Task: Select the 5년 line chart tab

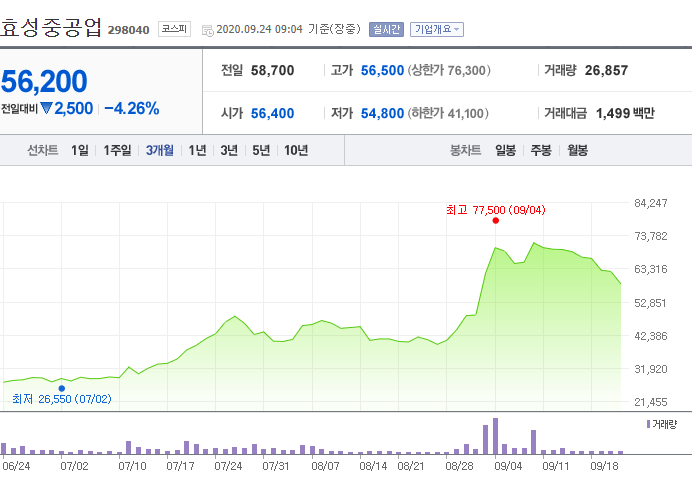Action: [261, 150]
